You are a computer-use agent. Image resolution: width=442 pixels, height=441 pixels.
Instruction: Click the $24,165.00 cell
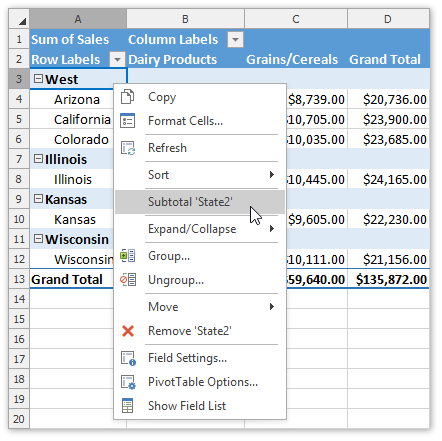point(388,179)
